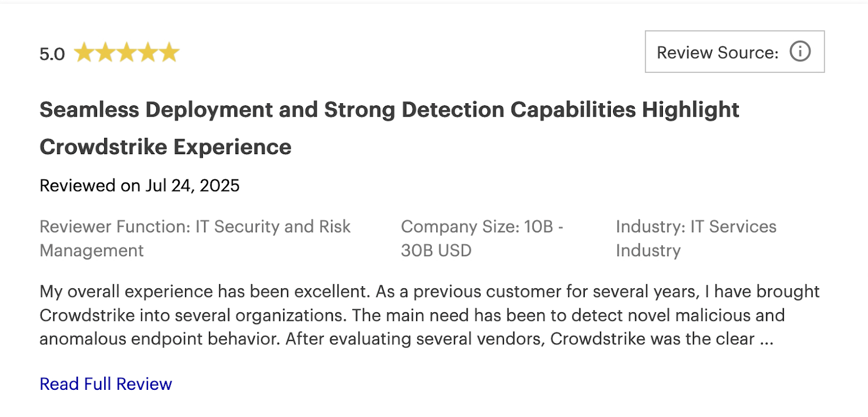
Task: Select the Reviewer Function metadata text
Action: pyautogui.click(x=195, y=238)
